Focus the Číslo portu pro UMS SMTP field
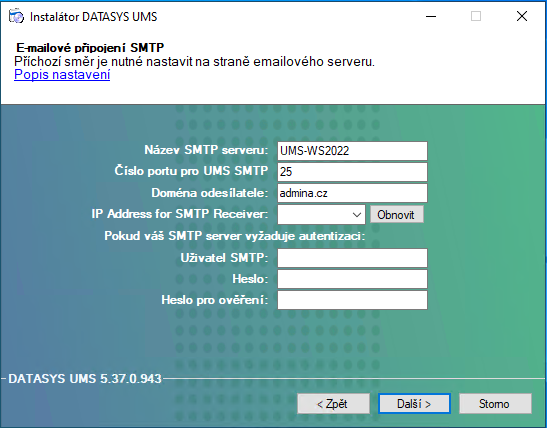547x428 pixels. click(352, 172)
